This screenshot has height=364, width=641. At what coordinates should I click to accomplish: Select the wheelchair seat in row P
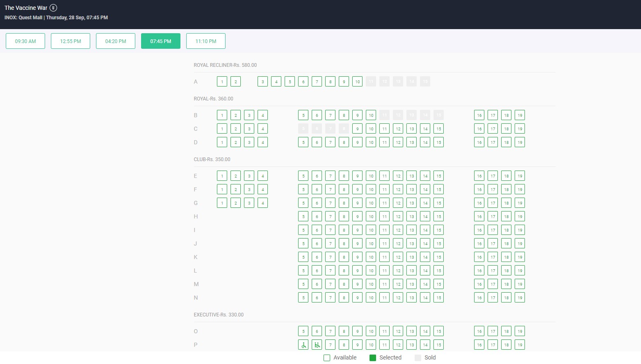tap(303, 345)
